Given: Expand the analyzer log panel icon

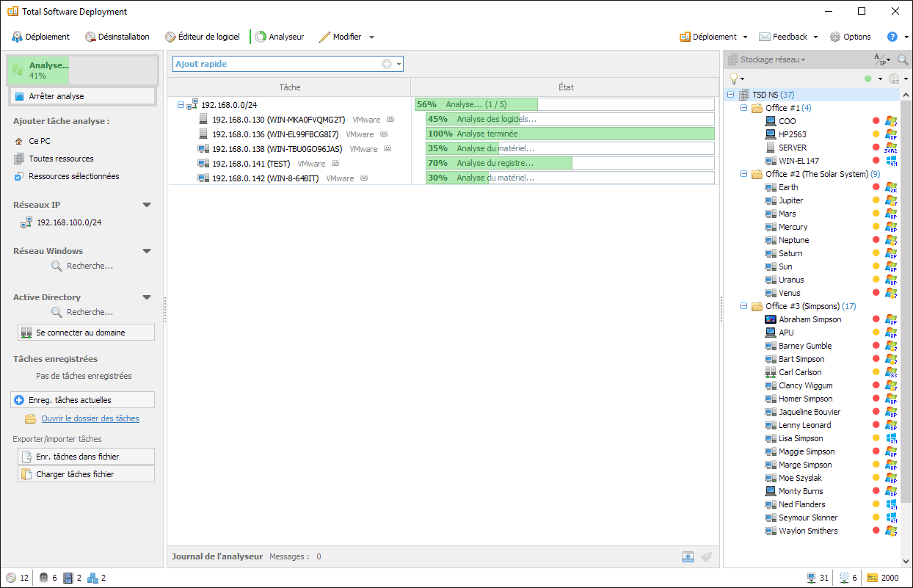Looking at the screenshot, I should click(x=688, y=556).
